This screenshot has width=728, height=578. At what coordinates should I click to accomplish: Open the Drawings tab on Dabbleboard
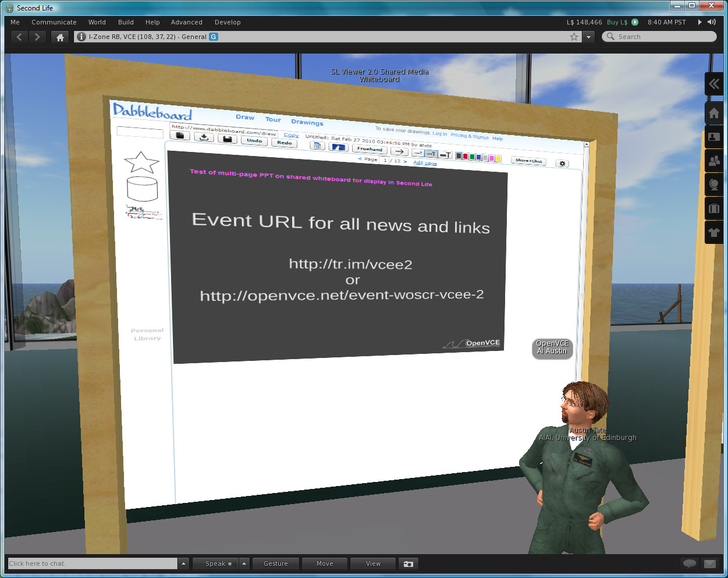point(307,122)
